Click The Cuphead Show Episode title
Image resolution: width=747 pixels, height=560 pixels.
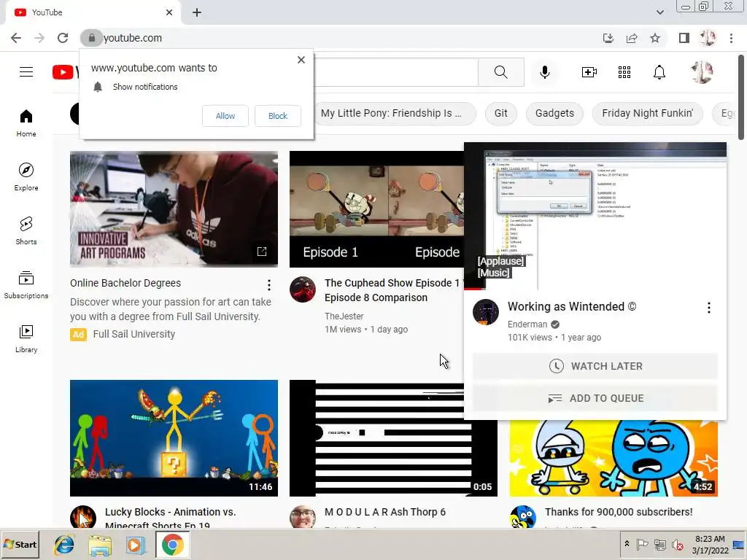coord(392,290)
